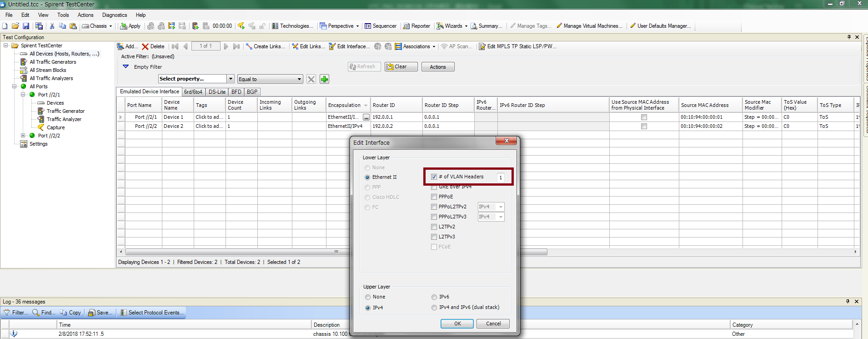Select IPv6 upper layer radio
868x339 pixels.
434,297
